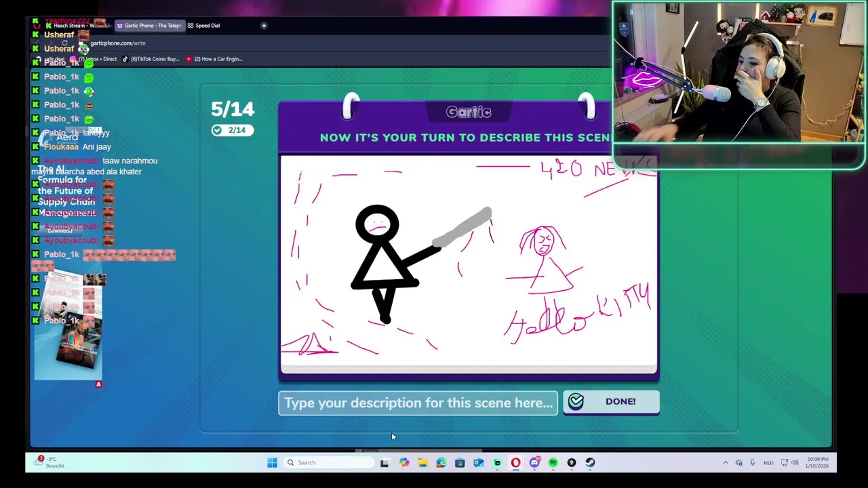The width and height of the screenshot is (868, 488).
Task: Open the Opera browser taskbar icon
Action: click(x=515, y=463)
